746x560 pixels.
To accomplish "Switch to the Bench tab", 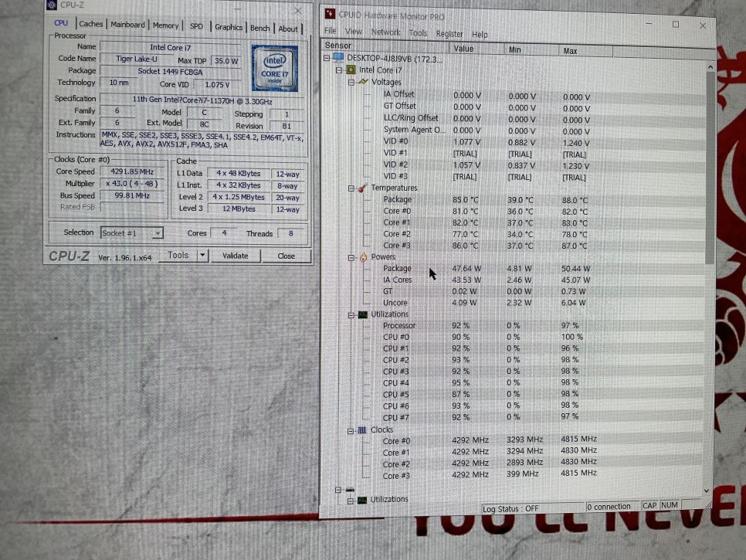I will pyautogui.click(x=259, y=28).
